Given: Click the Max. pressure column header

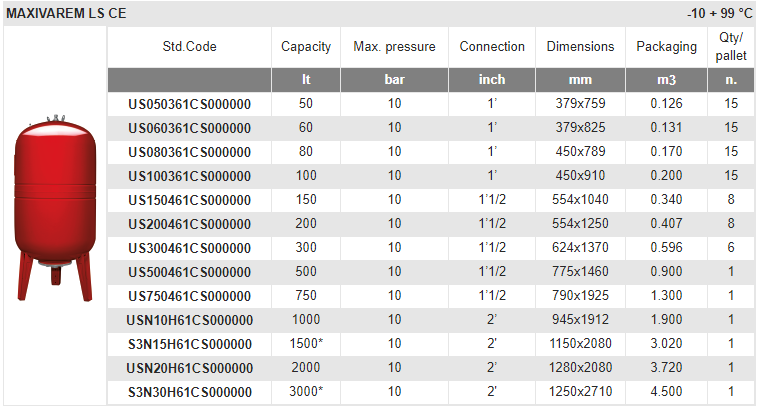Looking at the screenshot, I should point(394,46).
